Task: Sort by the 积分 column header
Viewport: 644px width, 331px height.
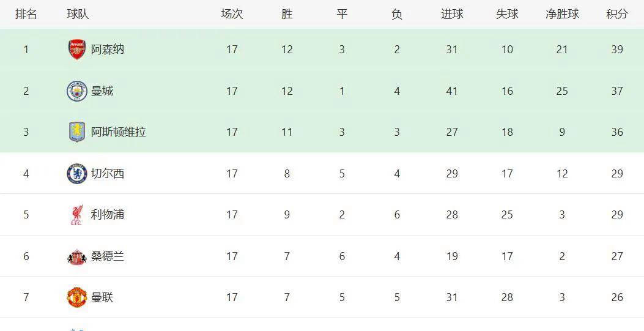Action: click(x=617, y=14)
